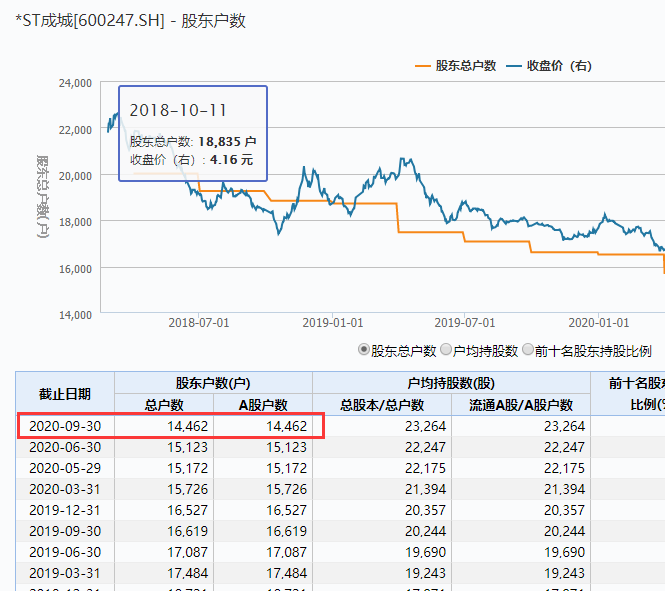Select the 2019-09-30 date cell

[x=65, y=531]
